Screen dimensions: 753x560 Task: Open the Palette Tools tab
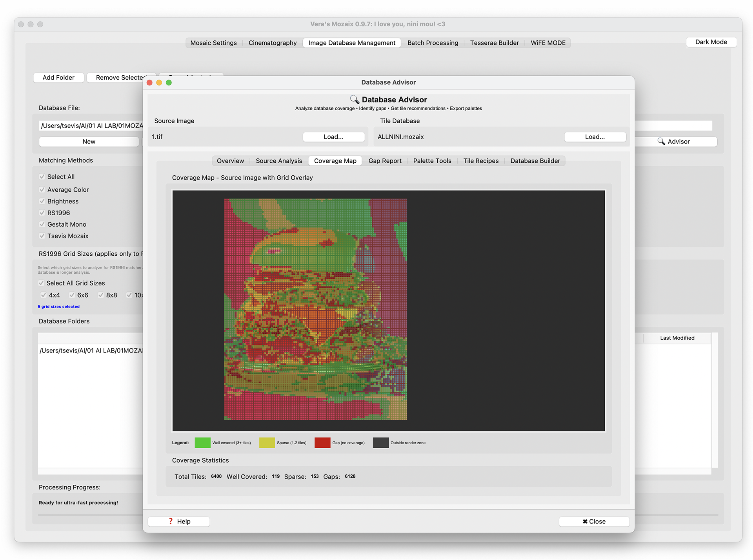432,161
